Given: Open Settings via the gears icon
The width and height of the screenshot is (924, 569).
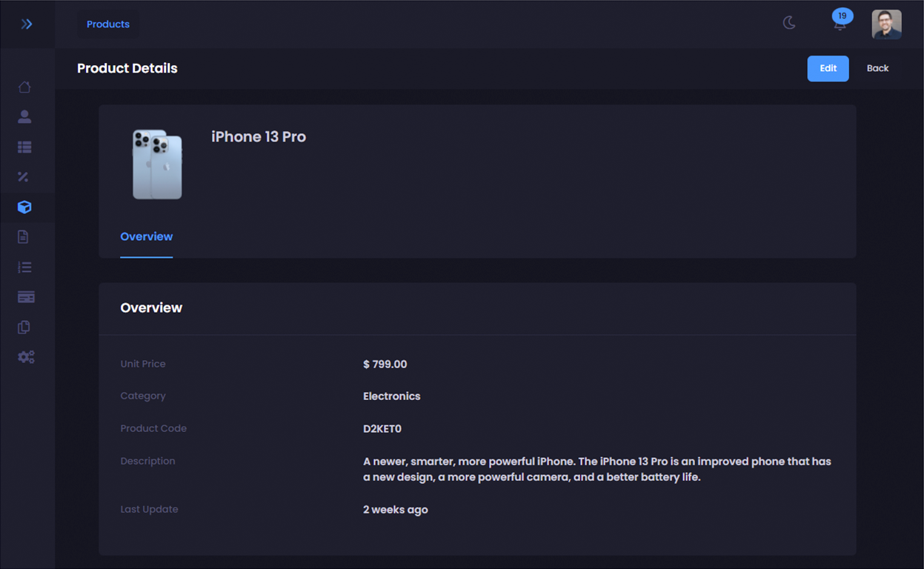Looking at the screenshot, I should click(x=24, y=356).
